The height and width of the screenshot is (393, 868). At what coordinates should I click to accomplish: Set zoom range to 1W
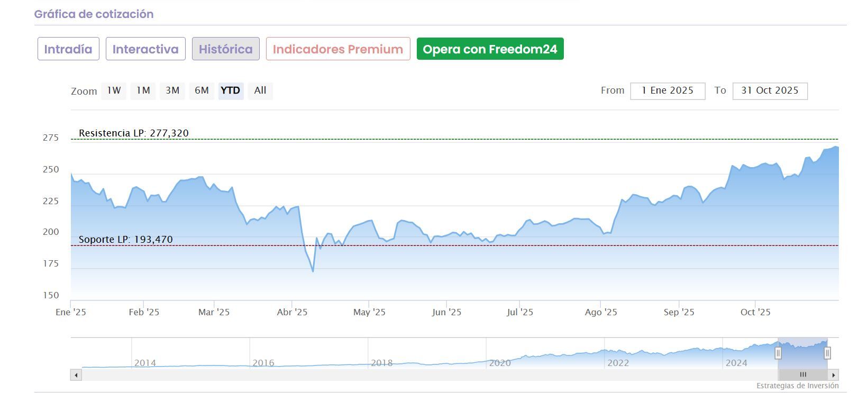point(114,90)
